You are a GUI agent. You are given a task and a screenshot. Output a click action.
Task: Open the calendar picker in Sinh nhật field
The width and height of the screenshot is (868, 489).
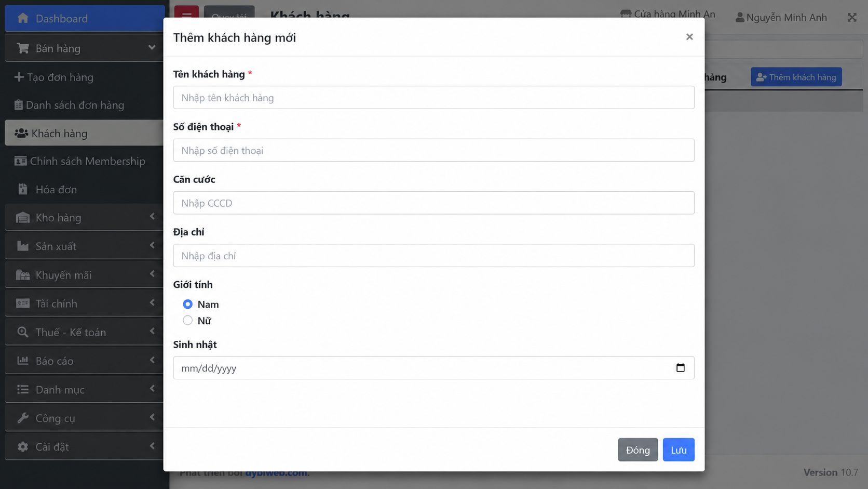(681, 368)
